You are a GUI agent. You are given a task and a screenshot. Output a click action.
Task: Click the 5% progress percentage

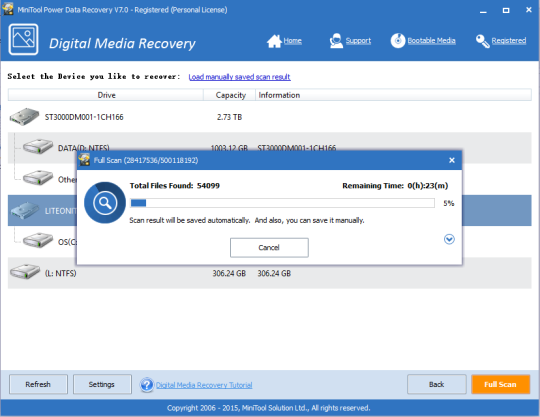pos(449,203)
